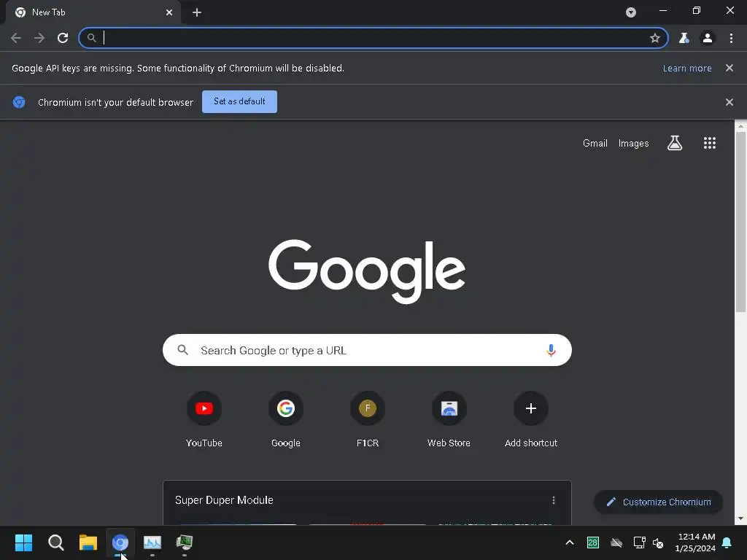Image resolution: width=747 pixels, height=560 pixels.
Task: Open Search Labs flask icon on page
Action: (675, 143)
